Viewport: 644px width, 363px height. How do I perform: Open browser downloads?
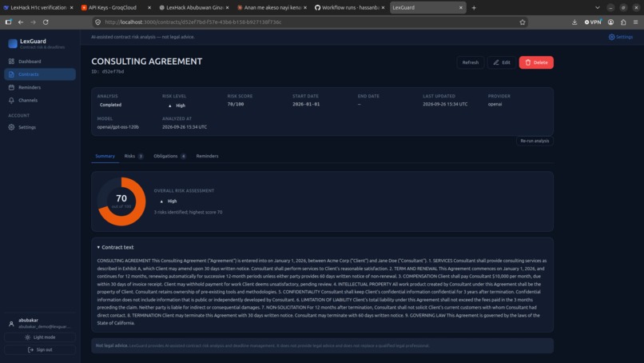click(x=574, y=22)
